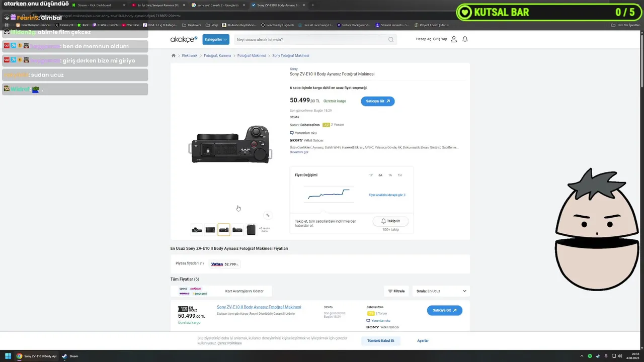Screen dimensions: 644x362
Task: Open 'StreamElements' bookmark
Action: click(x=393, y=25)
